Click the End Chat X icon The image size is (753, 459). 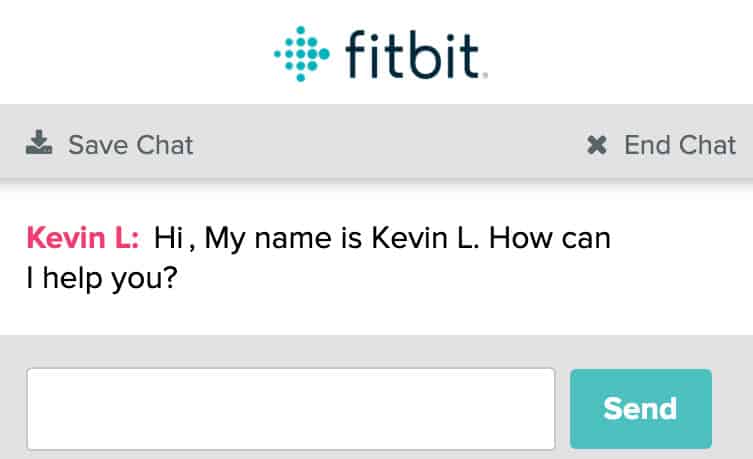[x=597, y=146]
